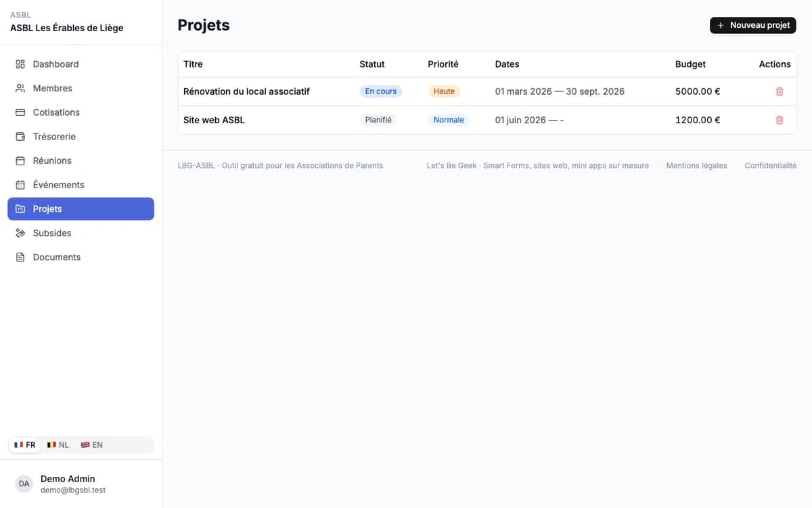Image resolution: width=812 pixels, height=508 pixels.
Task: Follow the Let's Be Geek footer link
Action: [537, 165]
